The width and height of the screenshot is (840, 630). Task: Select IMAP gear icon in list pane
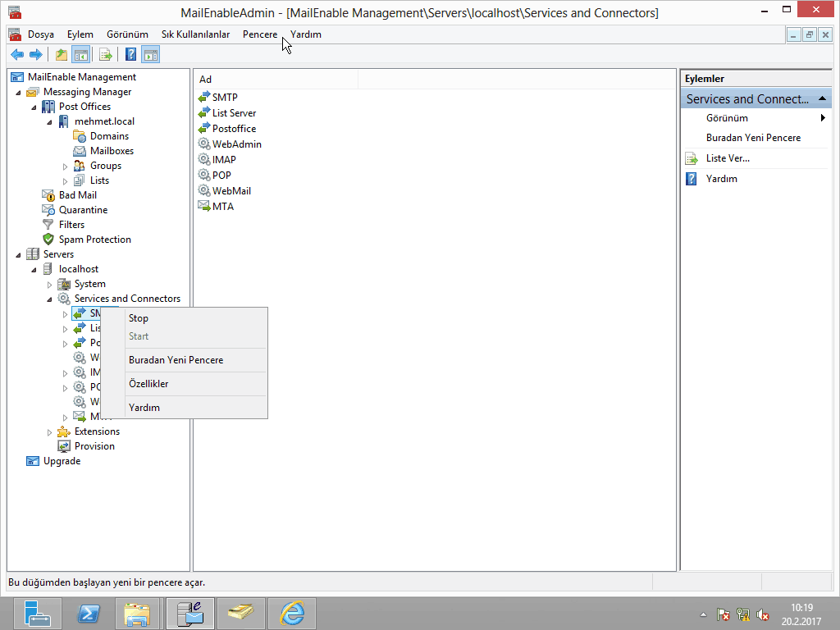[x=204, y=160]
